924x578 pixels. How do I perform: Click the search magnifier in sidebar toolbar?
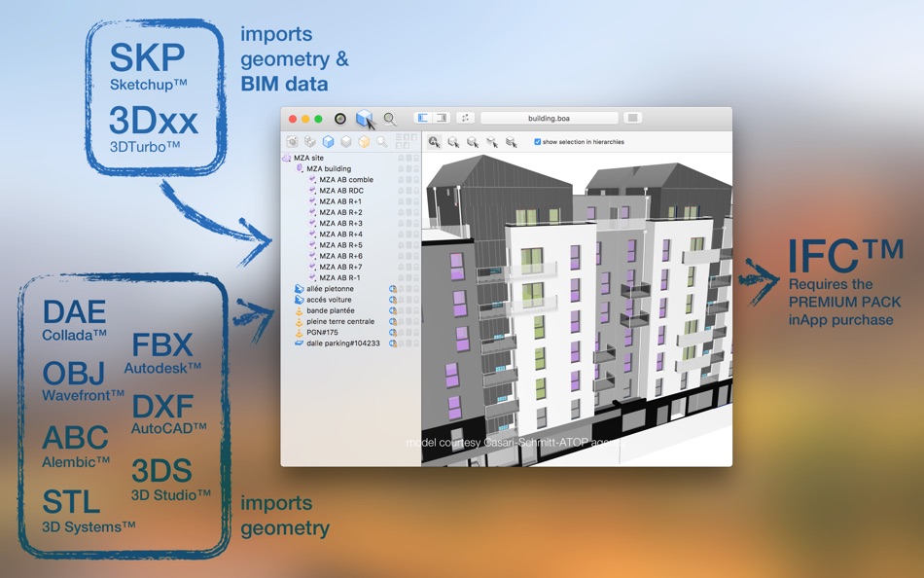pos(382,141)
